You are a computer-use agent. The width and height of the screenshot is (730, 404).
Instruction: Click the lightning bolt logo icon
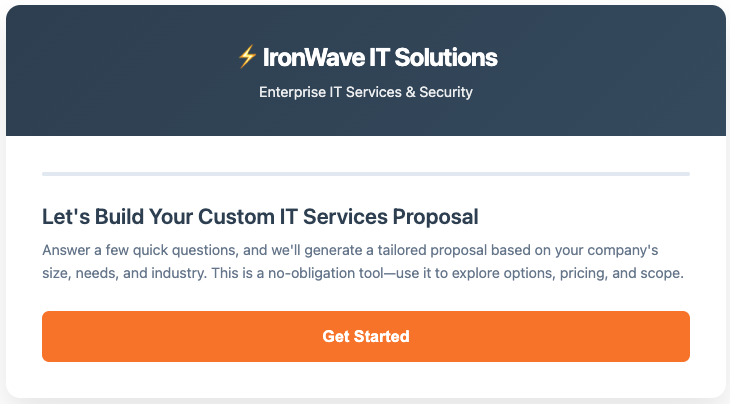tap(247, 57)
